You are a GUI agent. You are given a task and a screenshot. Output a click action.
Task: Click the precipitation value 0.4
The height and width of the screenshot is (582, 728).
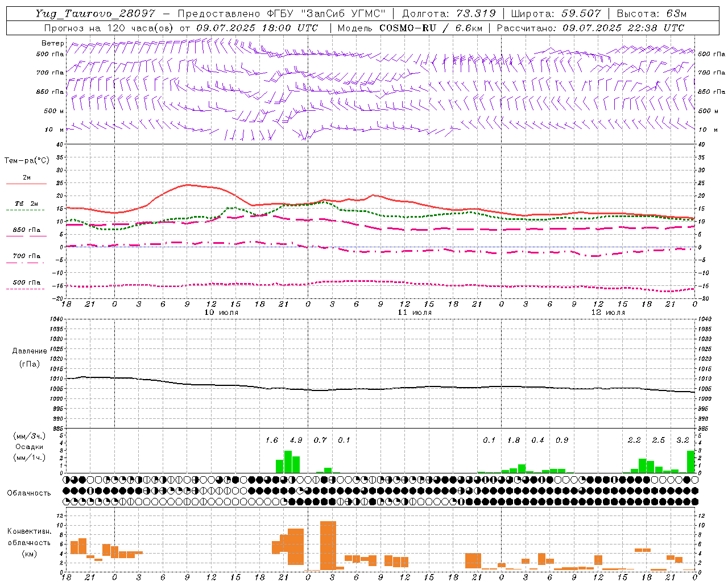[x=537, y=440]
